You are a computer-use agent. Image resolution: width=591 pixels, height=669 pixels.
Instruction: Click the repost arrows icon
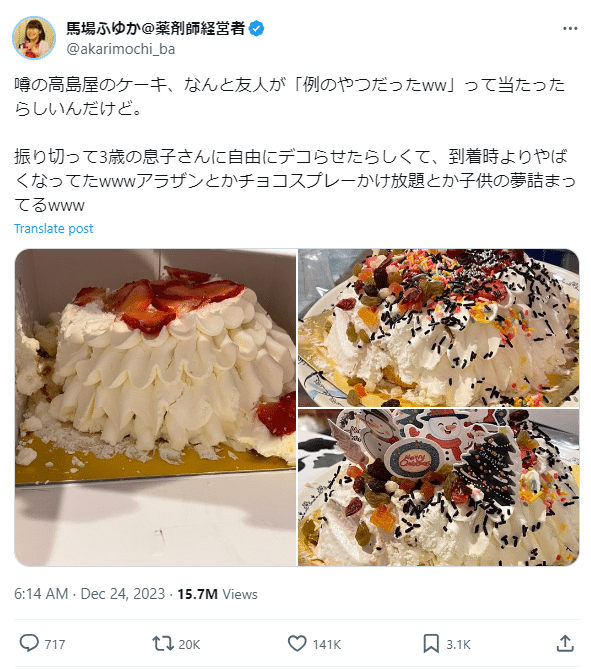(x=163, y=643)
